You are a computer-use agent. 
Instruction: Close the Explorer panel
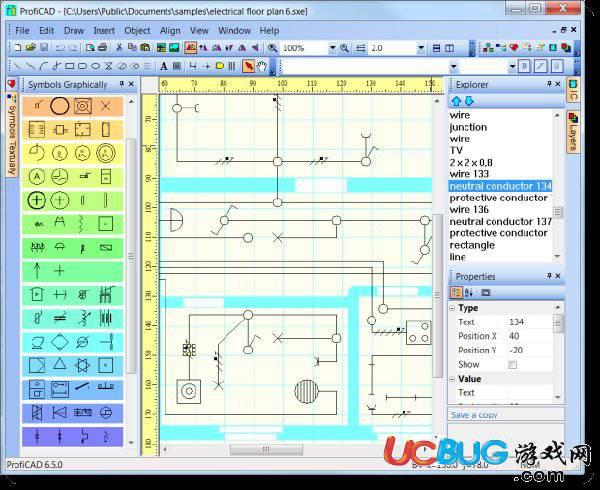pos(558,84)
